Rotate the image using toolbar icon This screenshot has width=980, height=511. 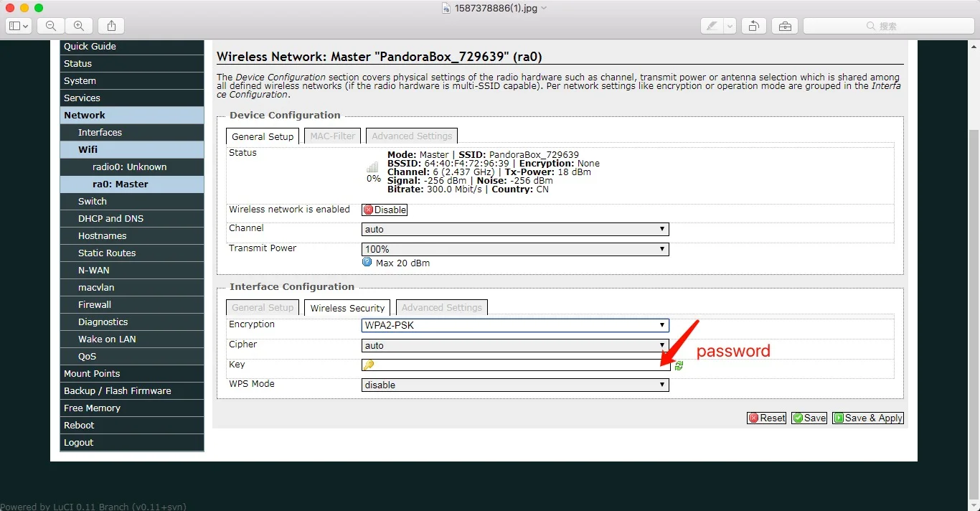[754, 26]
